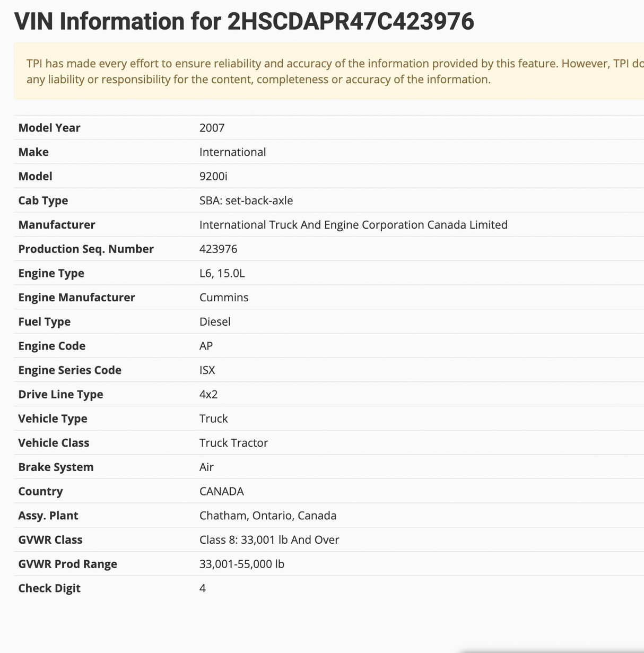644x653 pixels.
Task: Click the Make value International
Action: pyautogui.click(x=232, y=152)
